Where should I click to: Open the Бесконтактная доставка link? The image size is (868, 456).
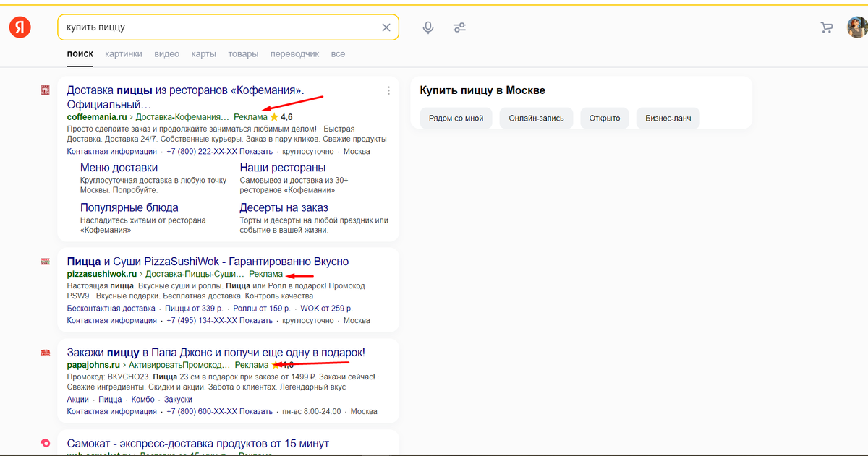coord(112,309)
